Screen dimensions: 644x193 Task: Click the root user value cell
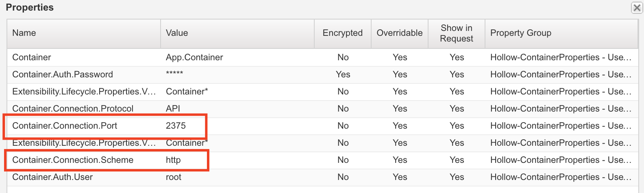pos(174,177)
